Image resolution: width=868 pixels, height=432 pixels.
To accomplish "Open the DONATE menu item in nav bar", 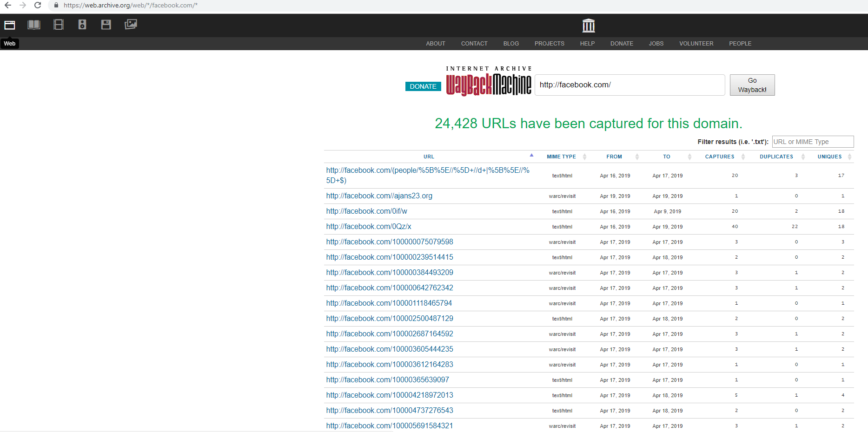I will pyautogui.click(x=622, y=44).
